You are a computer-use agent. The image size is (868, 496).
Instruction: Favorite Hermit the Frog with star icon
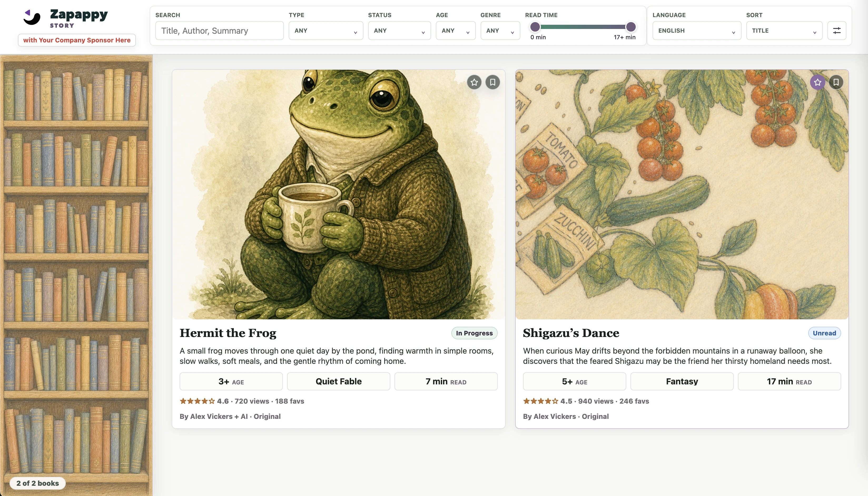pos(474,82)
